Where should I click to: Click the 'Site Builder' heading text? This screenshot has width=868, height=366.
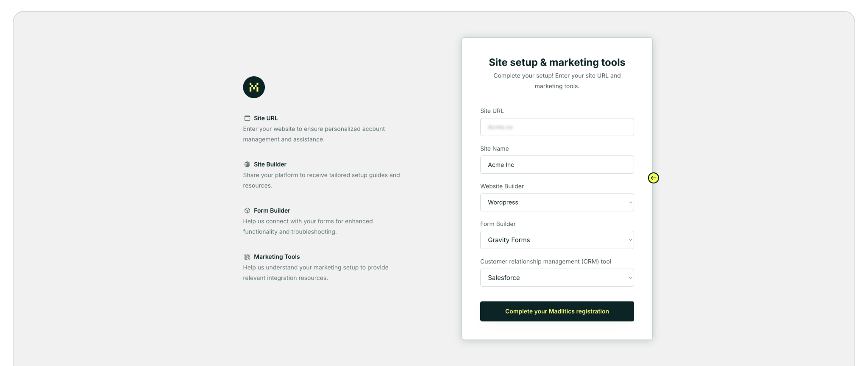tap(270, 164)
